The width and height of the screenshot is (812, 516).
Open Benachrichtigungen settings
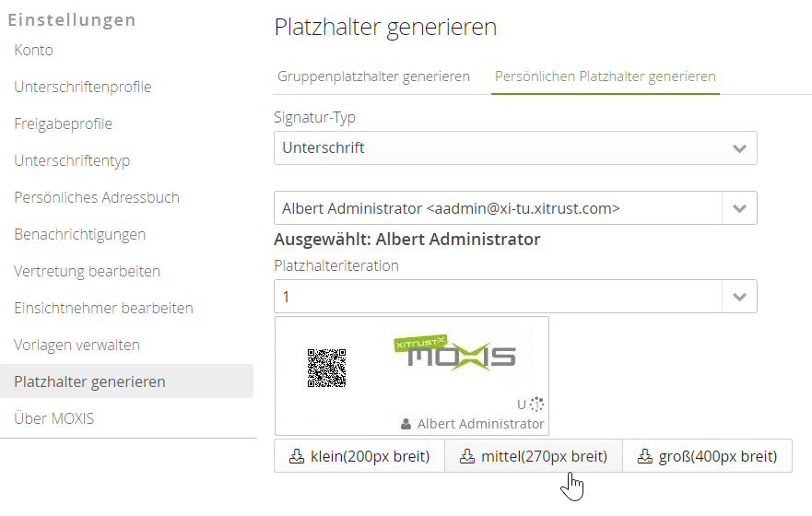coord(80,234)
